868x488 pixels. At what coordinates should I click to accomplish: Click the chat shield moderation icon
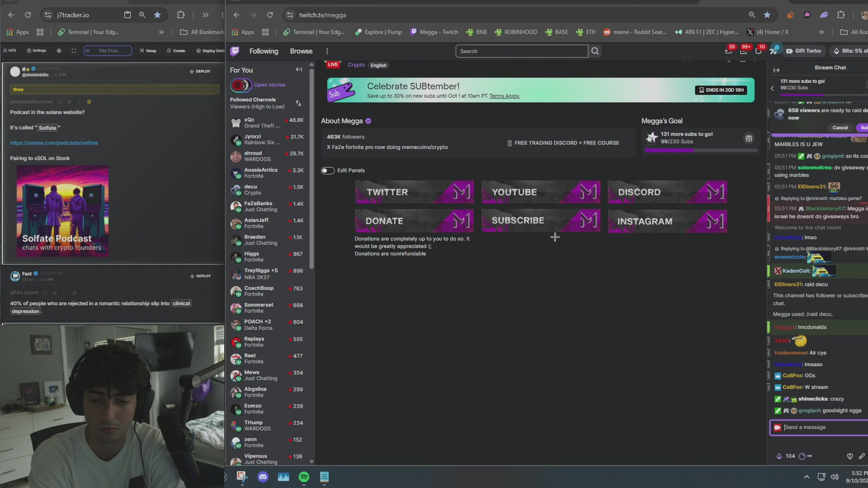tap(850, 456)
